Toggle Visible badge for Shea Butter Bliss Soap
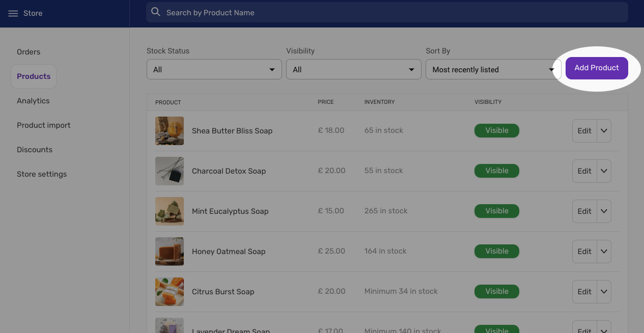This screenshot has width=644, height=333. (x=497, y=130)
